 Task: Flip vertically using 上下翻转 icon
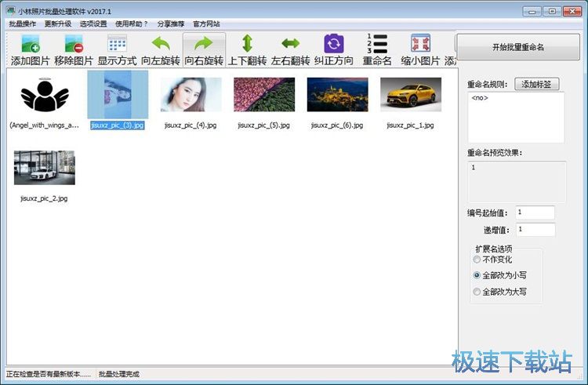tap(247, 44)
